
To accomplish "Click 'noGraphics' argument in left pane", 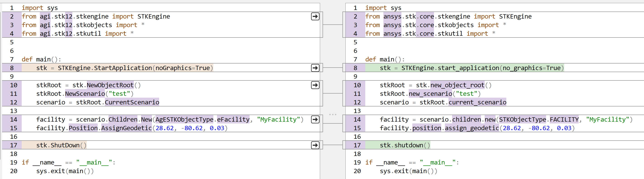I will (174, 68).
